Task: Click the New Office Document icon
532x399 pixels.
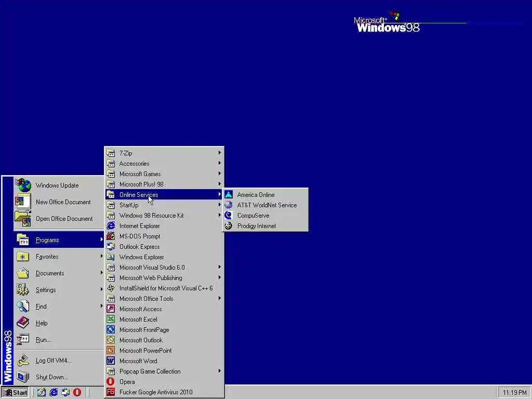Action: (23, 202)
